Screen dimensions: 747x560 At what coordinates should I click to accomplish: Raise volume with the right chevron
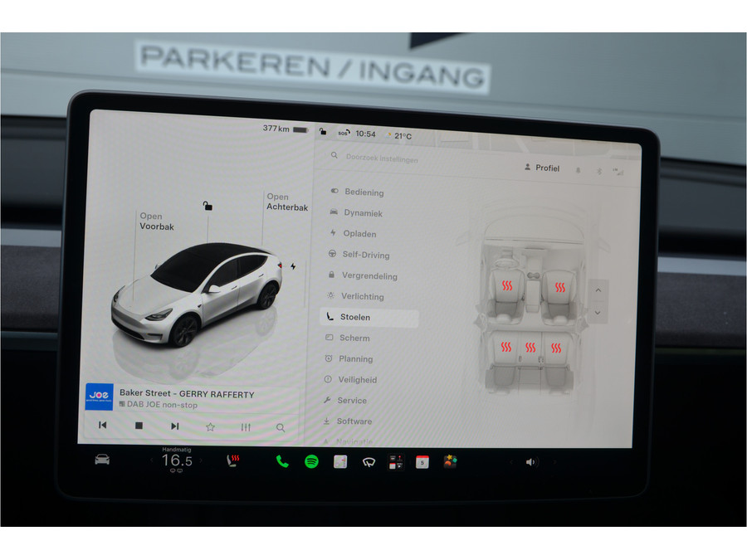pos(554,462)
